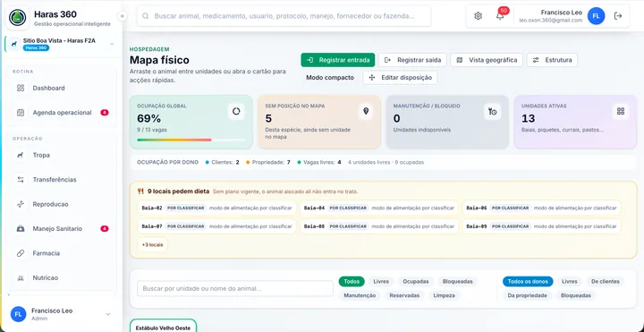Click the Agenda operacional calendar icon
This screenshot has height=332, width=644.
(21, 113)
